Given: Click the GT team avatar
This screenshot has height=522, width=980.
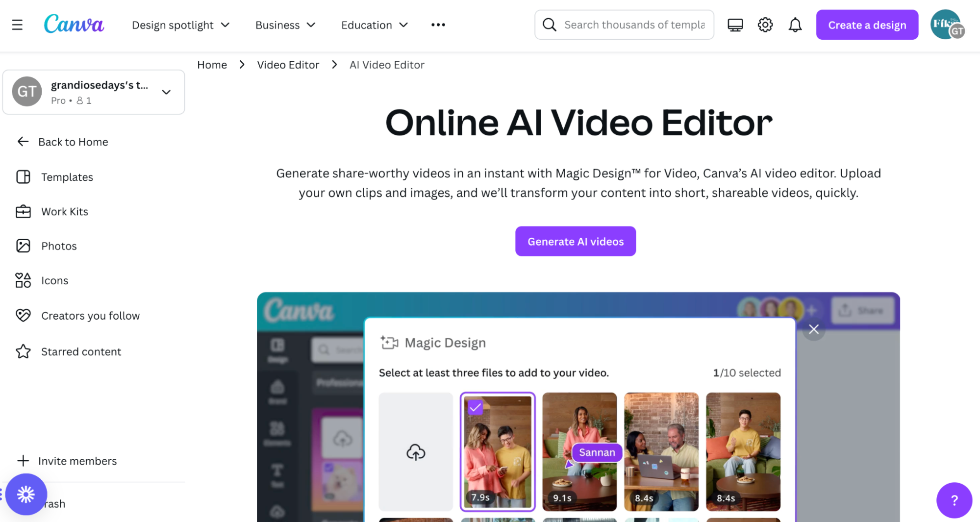Looking at the screenshot, I should 27,92.
